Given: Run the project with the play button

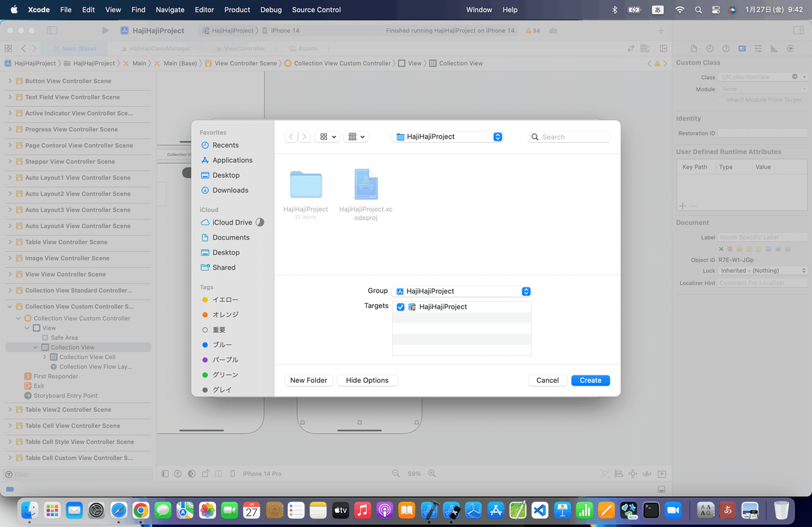Looking at the screenshot, I should point(106,30).
